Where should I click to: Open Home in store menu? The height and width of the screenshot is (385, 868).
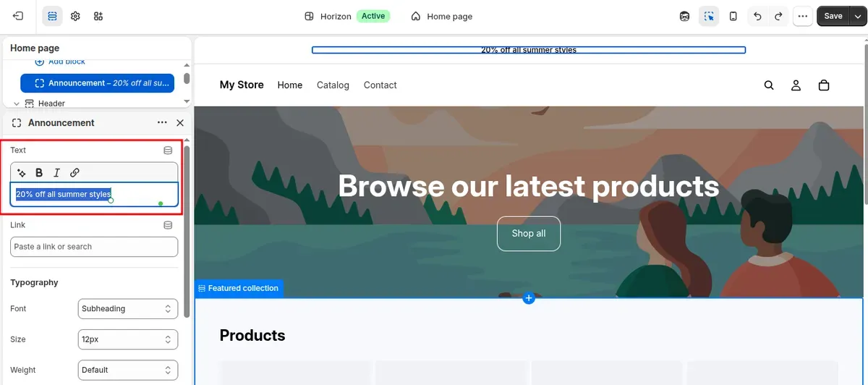[290, 85]
